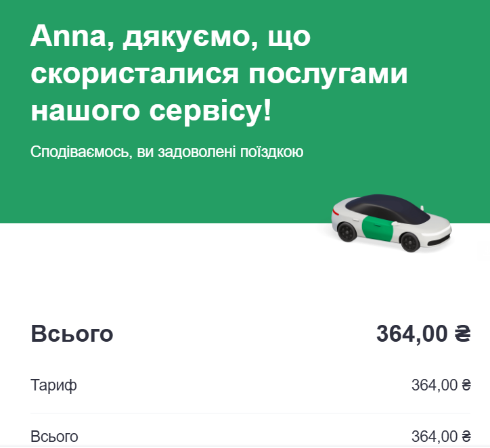Click hryvnia symbol in the bottom Всього row
The image size is (490, 448).
click(466, 436)
